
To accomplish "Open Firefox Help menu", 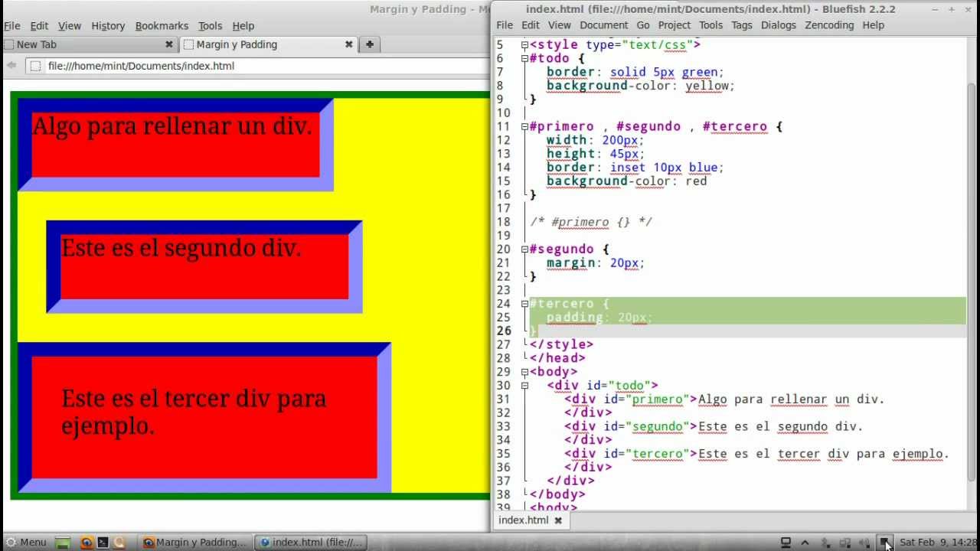I will (x=243, y=25).
